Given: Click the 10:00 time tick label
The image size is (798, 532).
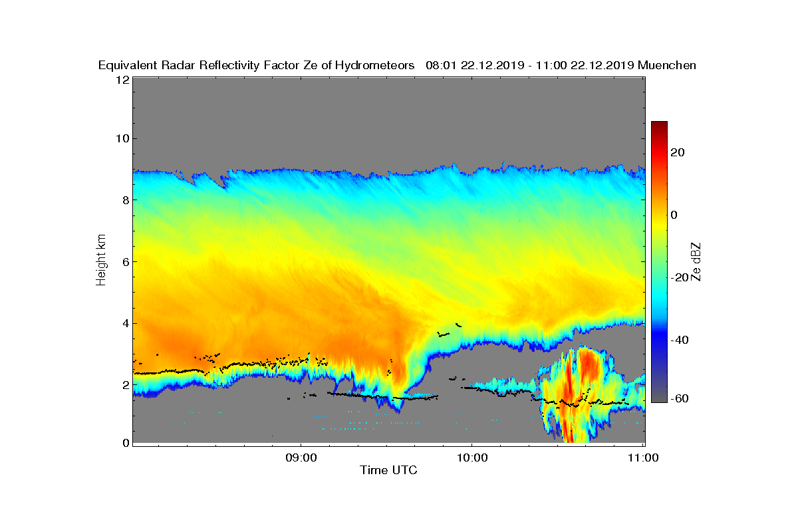Looking at the screenshot, I should pyautogui.click(x=471, y=458).
